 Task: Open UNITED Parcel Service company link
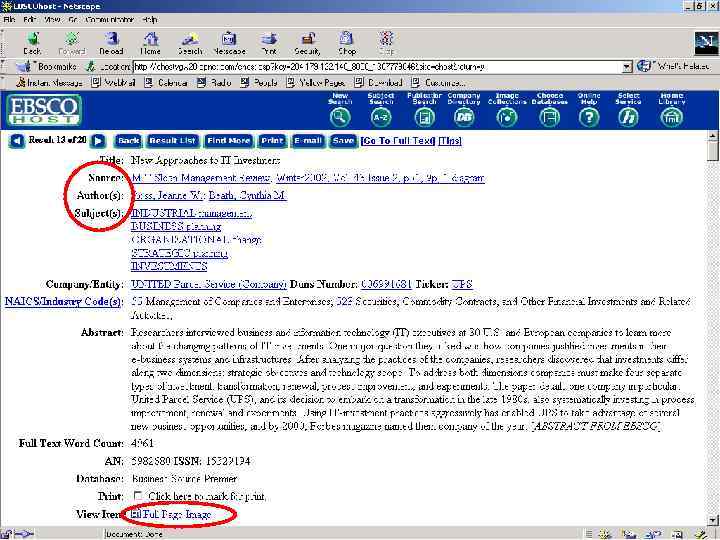(209, 284)
